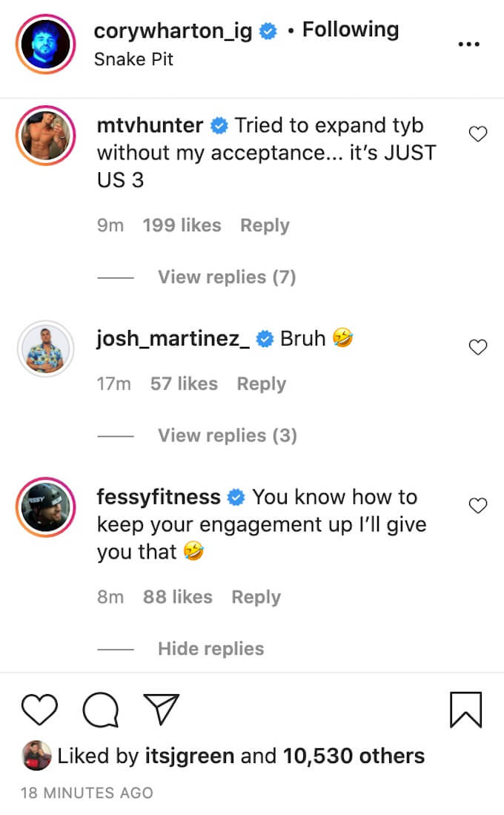This screenshot has height=815, width=504.
Task: Reply to mtvhunter's comment
Action: coord(265,225)
